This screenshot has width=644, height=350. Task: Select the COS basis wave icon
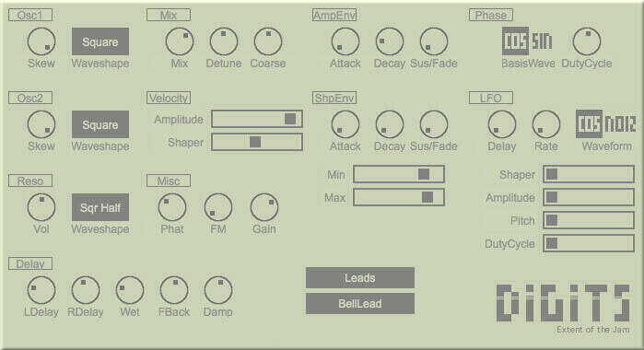(515, 41)
